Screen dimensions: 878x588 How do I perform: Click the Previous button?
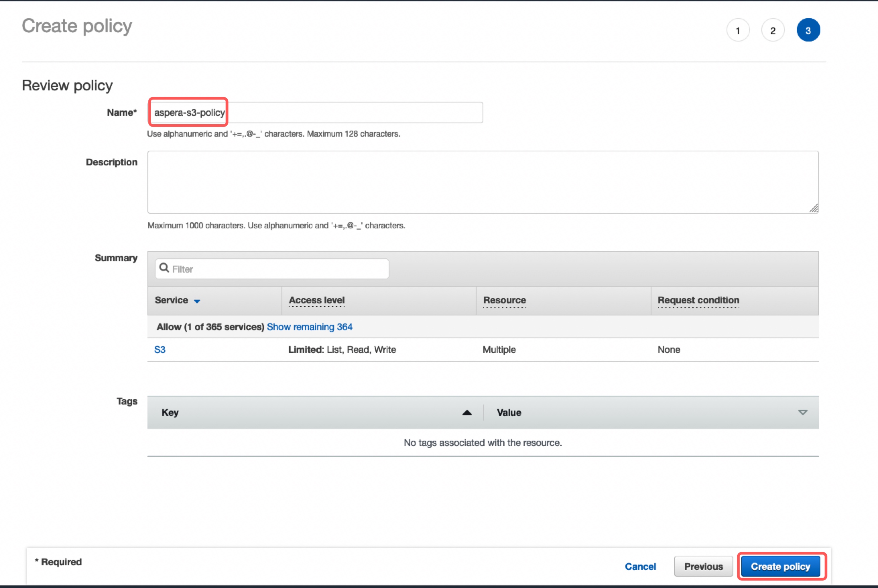(x=703, y=566)
